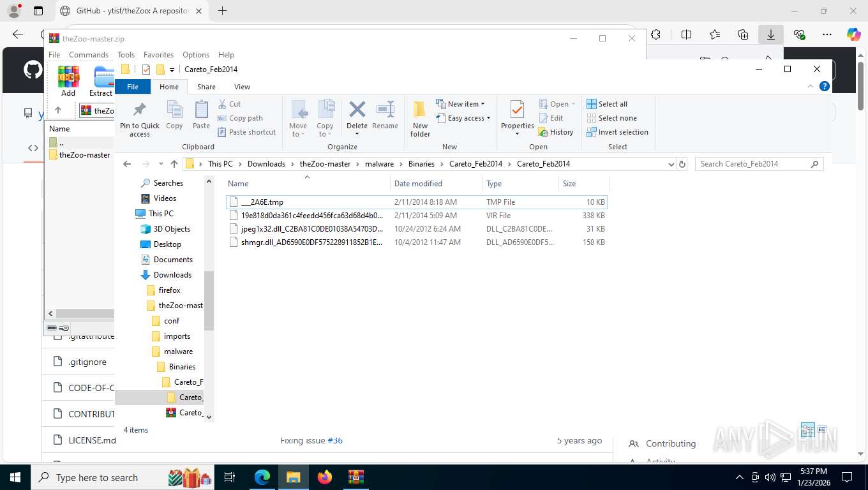Refresh the current folder view
The height and width of the screenshot is (490, 868).
click(682, 164)
